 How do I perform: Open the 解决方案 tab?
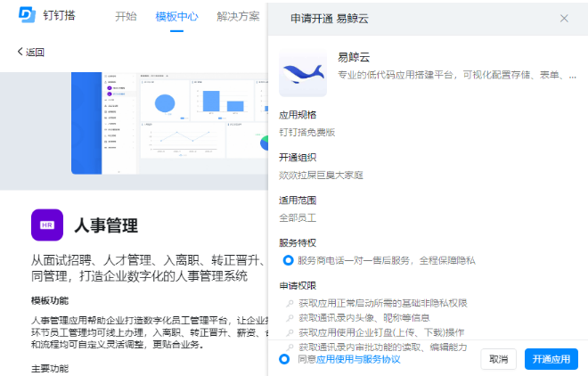[238, 17]
